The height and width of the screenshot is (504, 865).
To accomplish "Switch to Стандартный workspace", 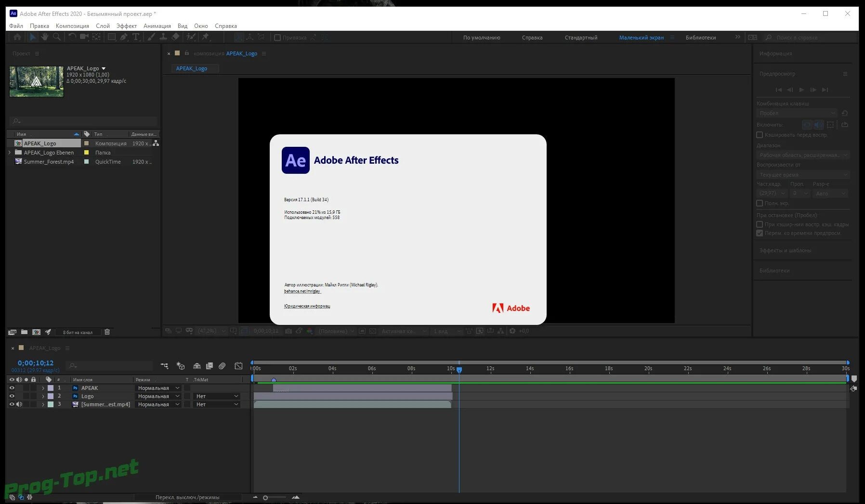I will click(x=581, y=38).
